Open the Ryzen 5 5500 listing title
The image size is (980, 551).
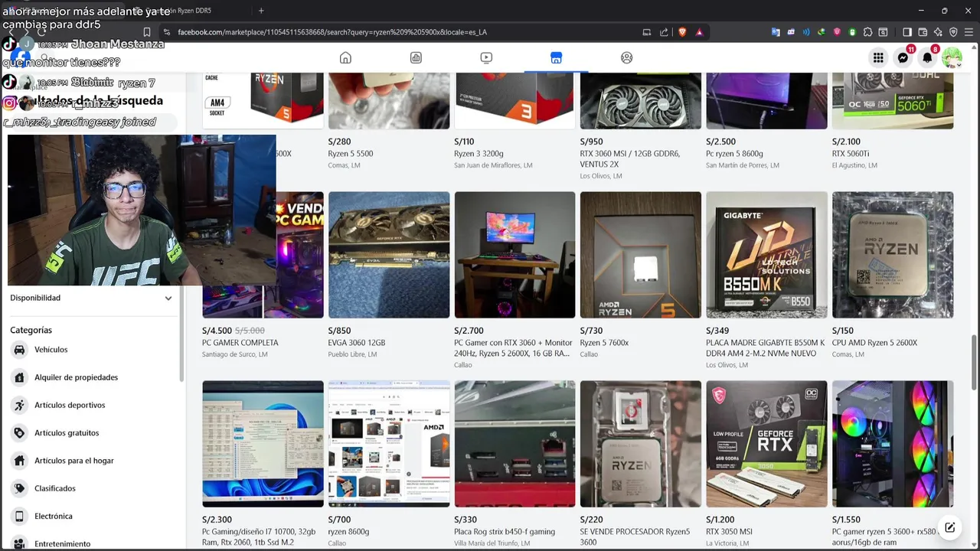[351, 154]
